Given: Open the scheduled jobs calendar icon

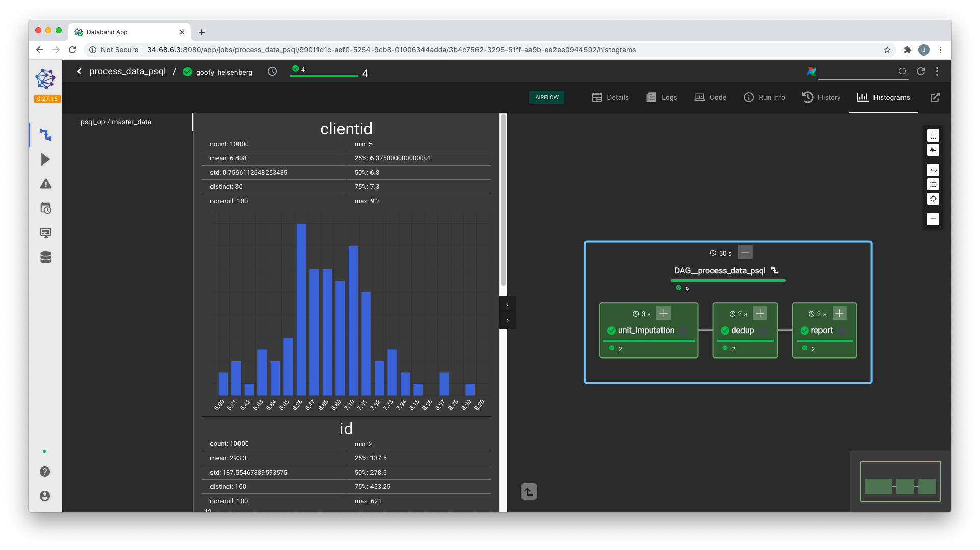Looking at the screenshot, I should tap(45, 208).
